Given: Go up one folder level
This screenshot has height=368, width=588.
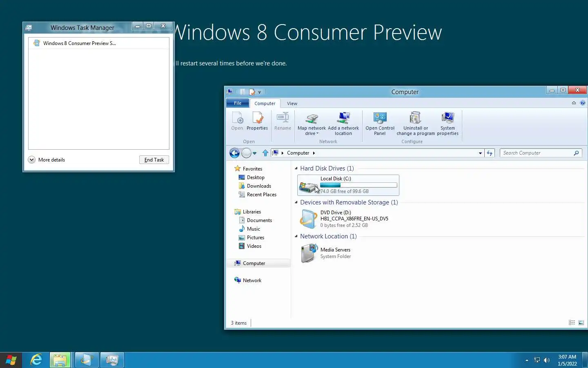Looking at the screenshot, I should 265,153.
